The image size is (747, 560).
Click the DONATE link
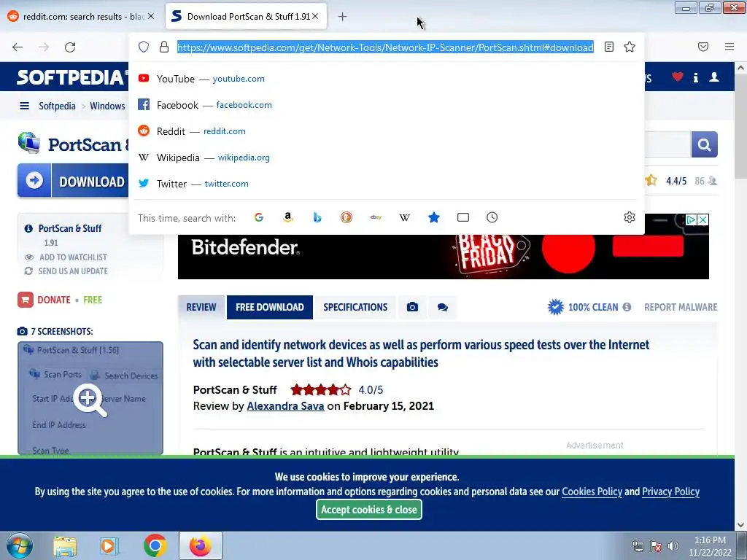pyautogui.click(x=53, y=300)
